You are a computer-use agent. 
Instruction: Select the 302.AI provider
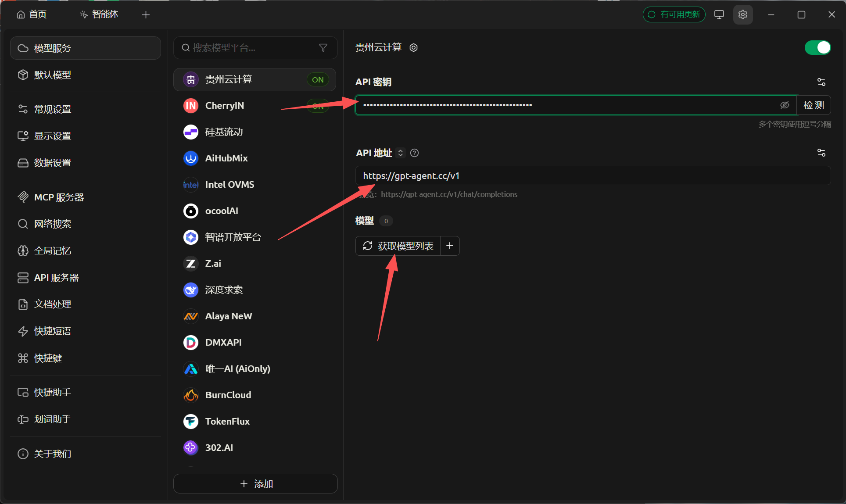pos(255,448)
